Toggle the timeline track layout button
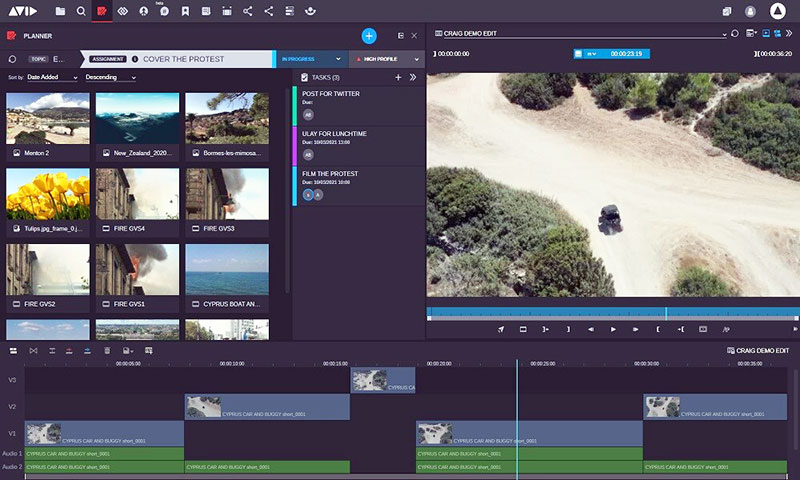Screen dimensions: 800x480 click(x=14, y=351)
